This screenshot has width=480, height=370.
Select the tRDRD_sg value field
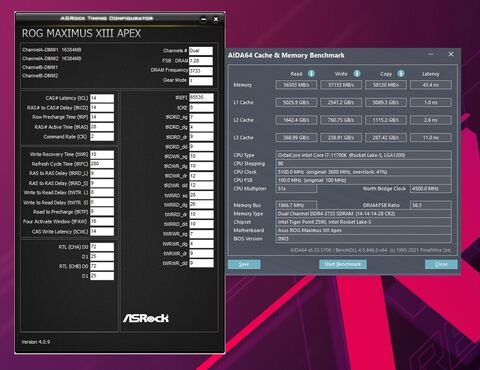pos(201,117)
